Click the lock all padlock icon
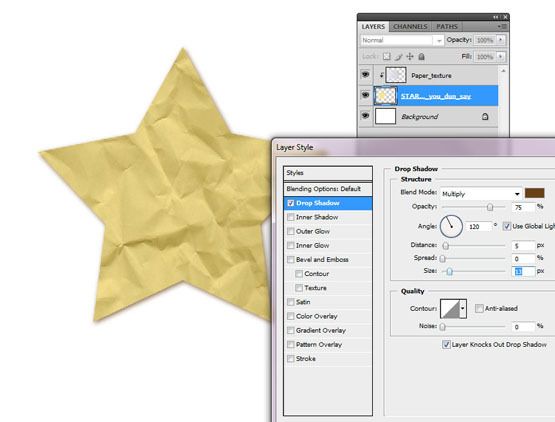Image resolution: width=555 pixels, height=422 pixels. click(x=422, y=57)
